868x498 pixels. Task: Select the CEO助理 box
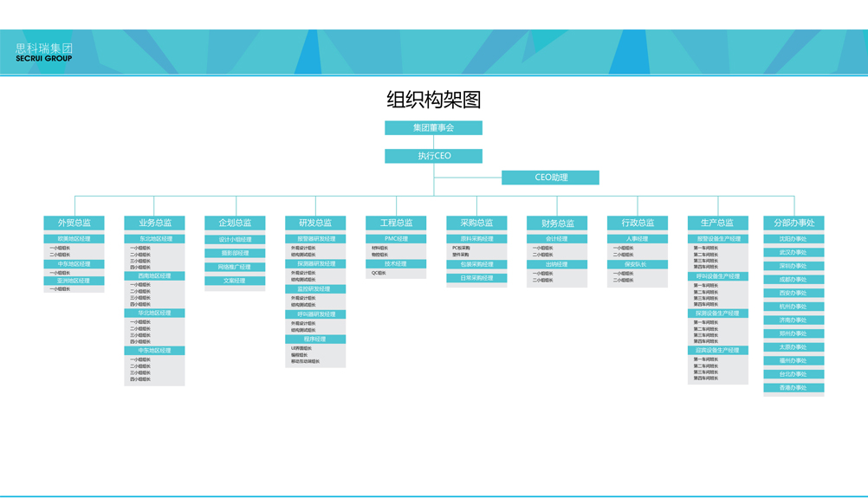pos(550,178)
